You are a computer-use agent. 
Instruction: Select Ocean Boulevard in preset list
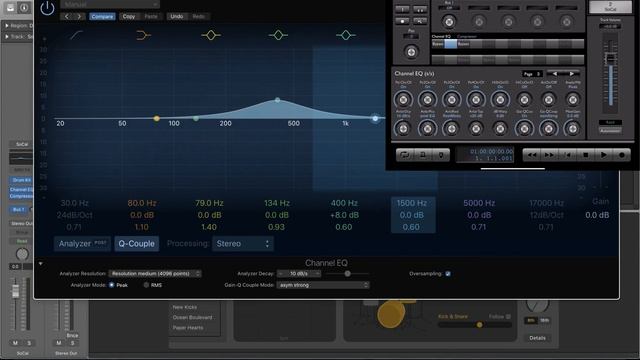[192, 317]
